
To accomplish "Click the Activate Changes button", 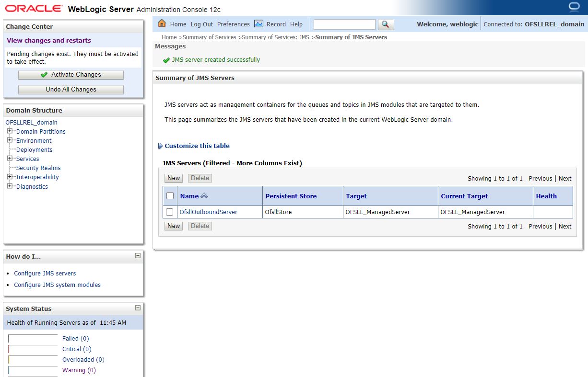I will tap(71, 75).
